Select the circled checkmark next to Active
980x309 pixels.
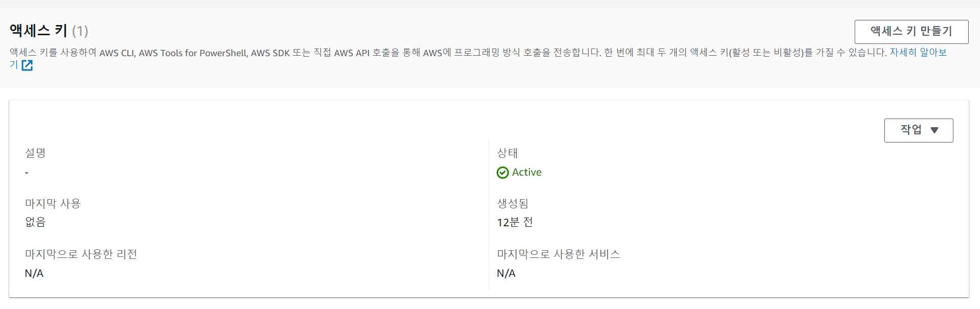tap(502, 172)
